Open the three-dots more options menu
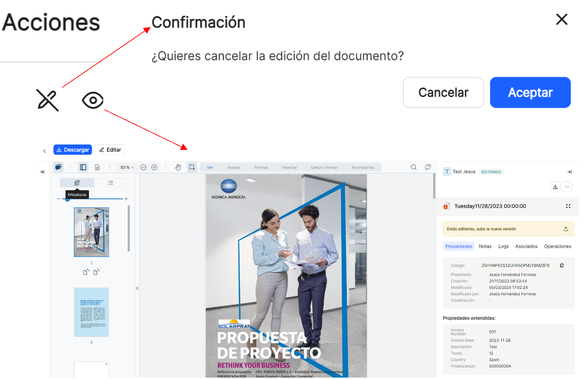Screen dimensions: 588x380 (x=567, y=187)
